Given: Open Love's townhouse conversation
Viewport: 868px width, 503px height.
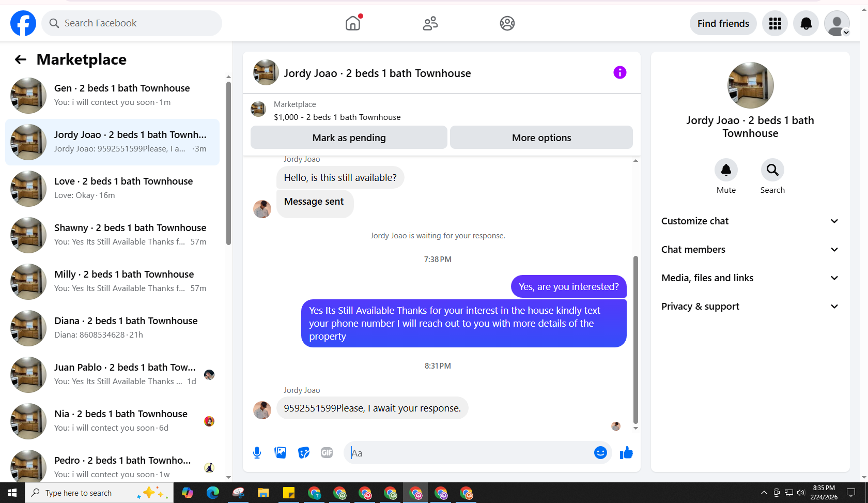Looking at the screenshot, I should coord(112,189).
